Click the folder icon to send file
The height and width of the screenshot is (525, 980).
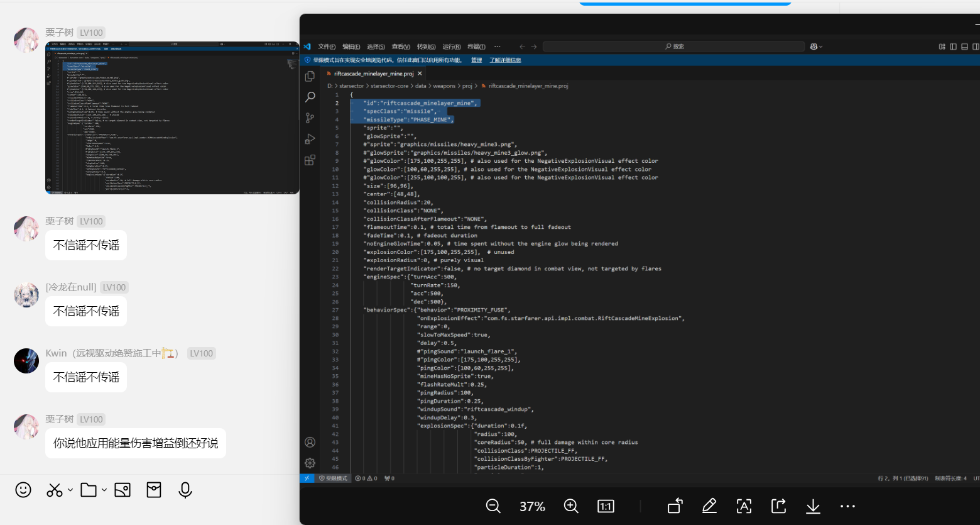(89, 490)
